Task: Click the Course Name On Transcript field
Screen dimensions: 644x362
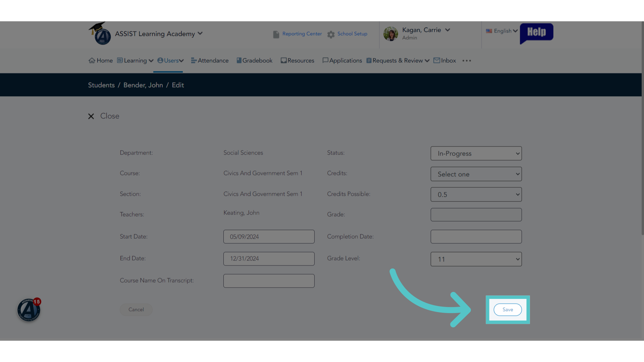Action: (269, 281)
